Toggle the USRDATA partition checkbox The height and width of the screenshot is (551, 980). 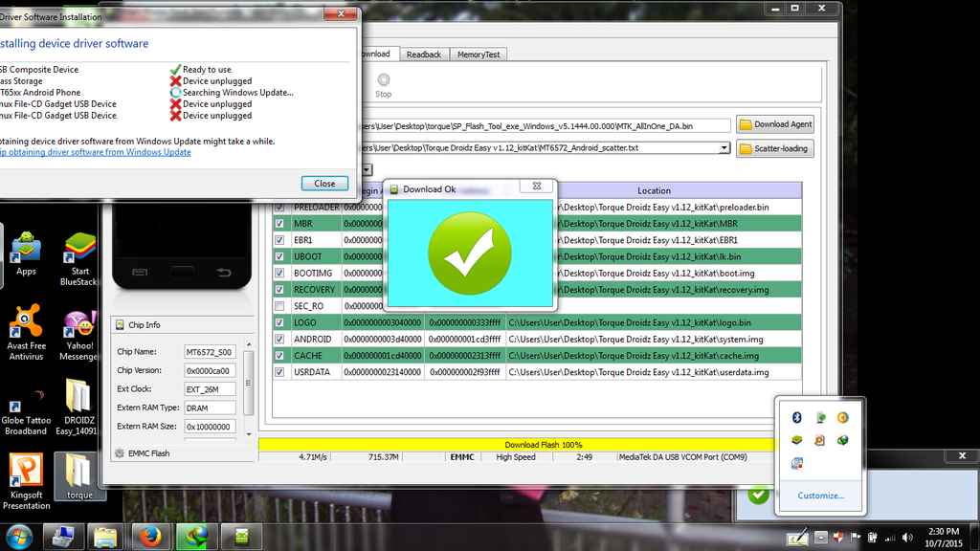(279, 372)
